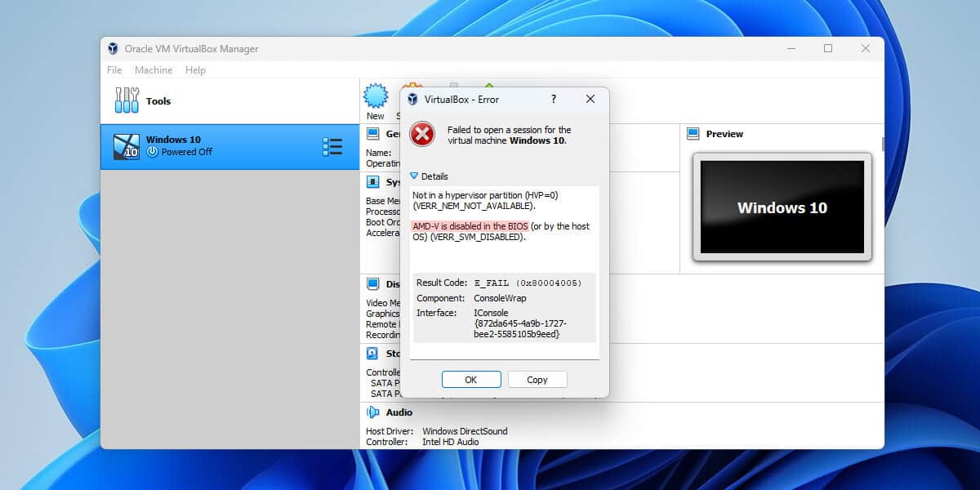Viewport: 980px width, 490px height.
Task: Click the Storage section disk icon
Action: click(372, 354)
